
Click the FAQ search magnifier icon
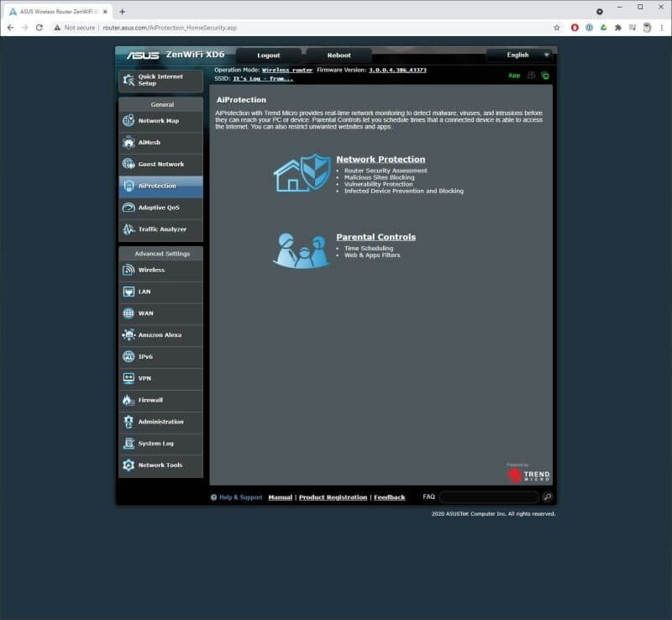tap(547, 497)
